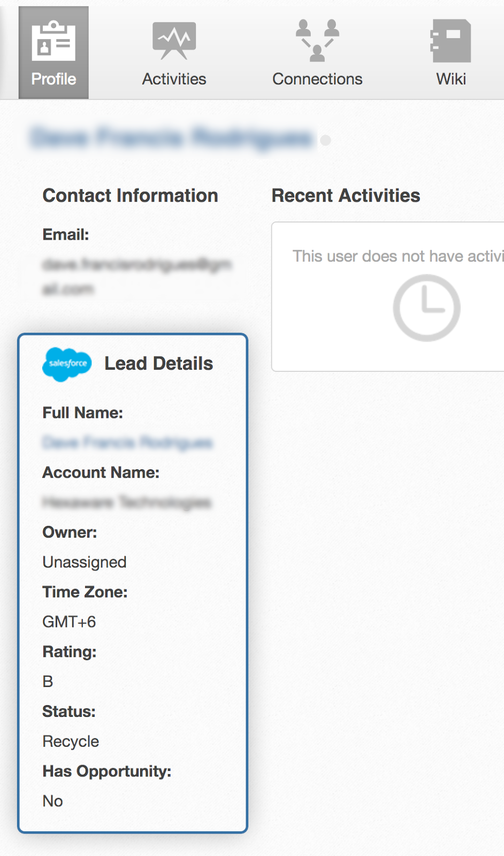Open the Connections people icon

(x=317, y=40)
